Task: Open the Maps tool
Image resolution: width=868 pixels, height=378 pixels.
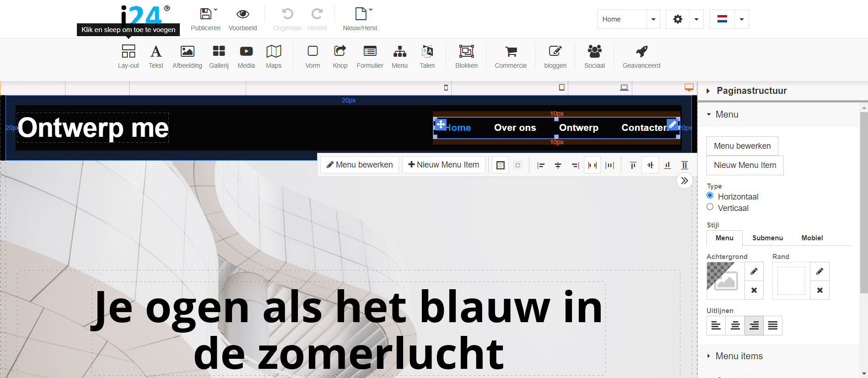Action: click(x=274, y=51)
